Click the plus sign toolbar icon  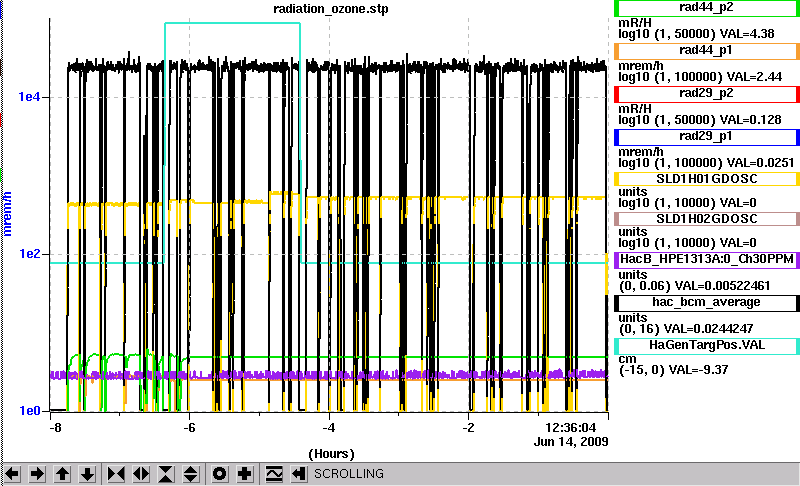[x=244, y=474]
